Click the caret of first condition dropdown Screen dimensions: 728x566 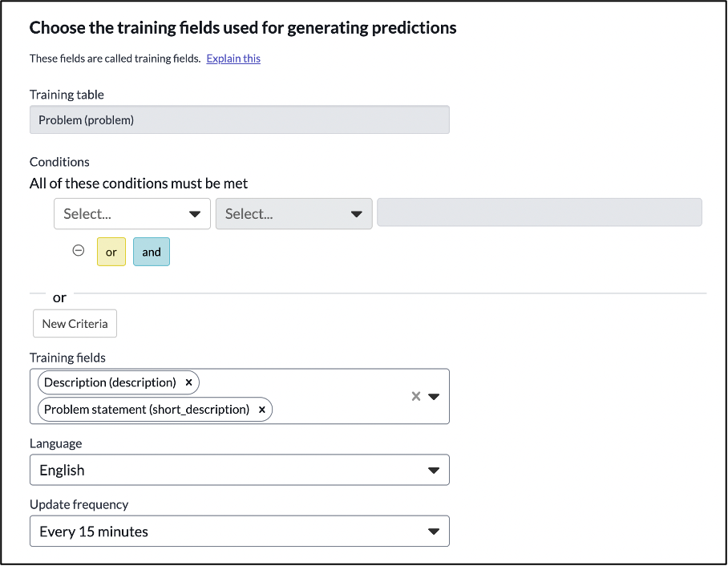(x=195, y=214)
